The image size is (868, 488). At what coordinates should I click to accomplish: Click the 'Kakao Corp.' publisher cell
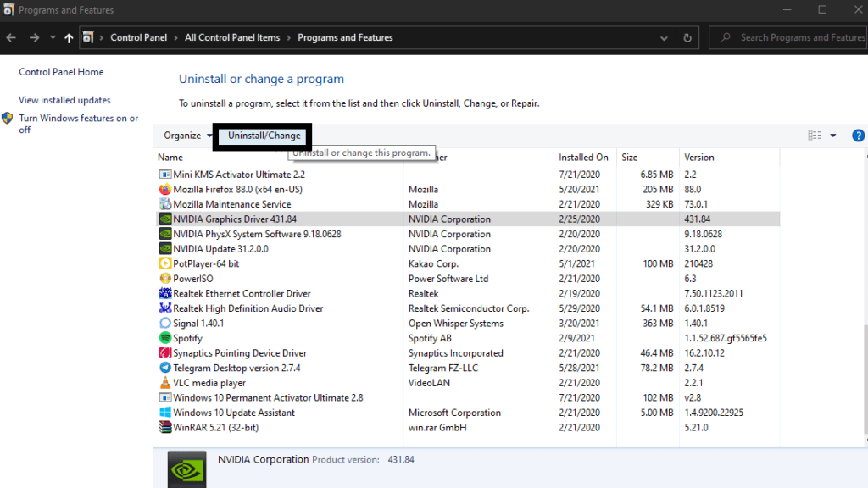click(433, 264)
